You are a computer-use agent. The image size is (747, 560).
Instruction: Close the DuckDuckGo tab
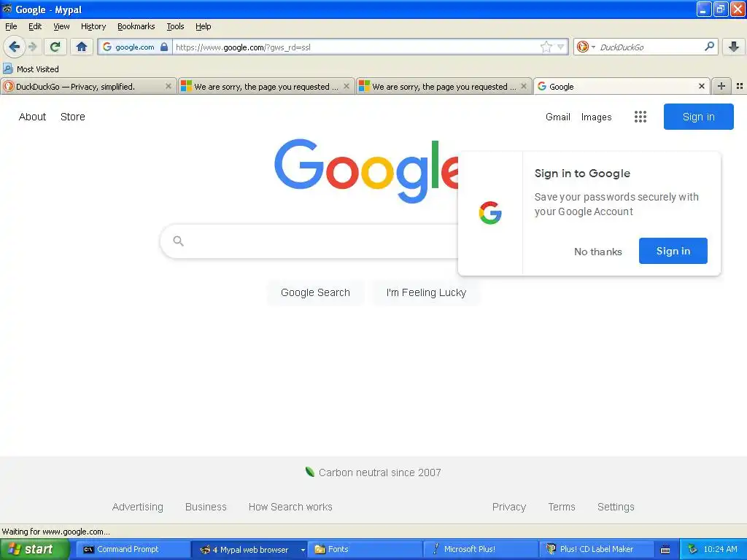(169, 86)
